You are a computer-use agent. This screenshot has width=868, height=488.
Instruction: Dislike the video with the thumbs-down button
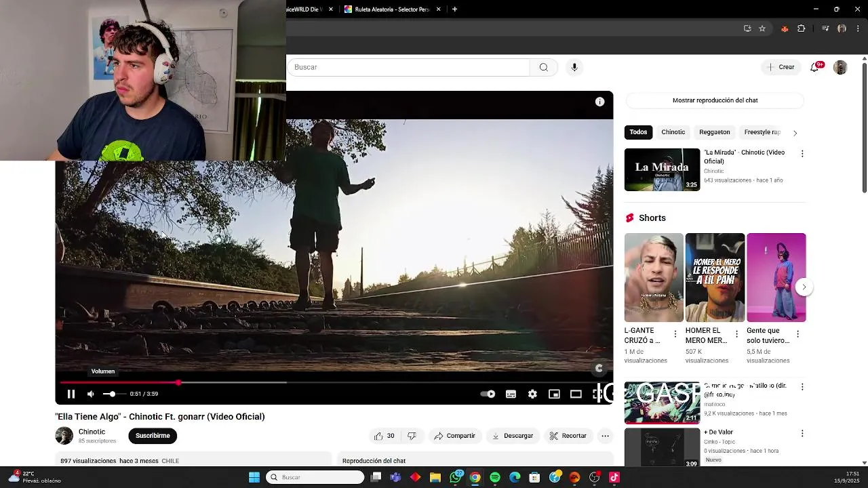click(x=412, y=436)
